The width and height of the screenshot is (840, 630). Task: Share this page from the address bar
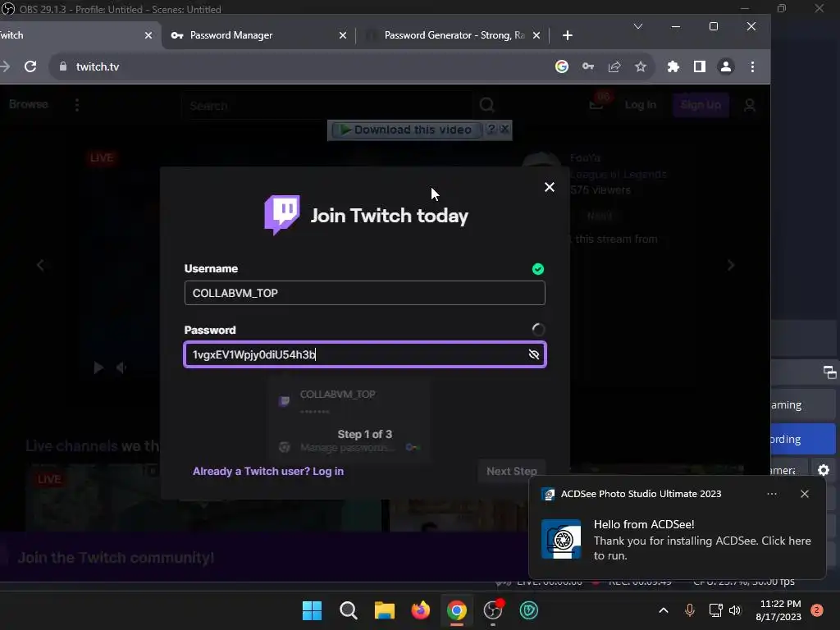(614, 66)
